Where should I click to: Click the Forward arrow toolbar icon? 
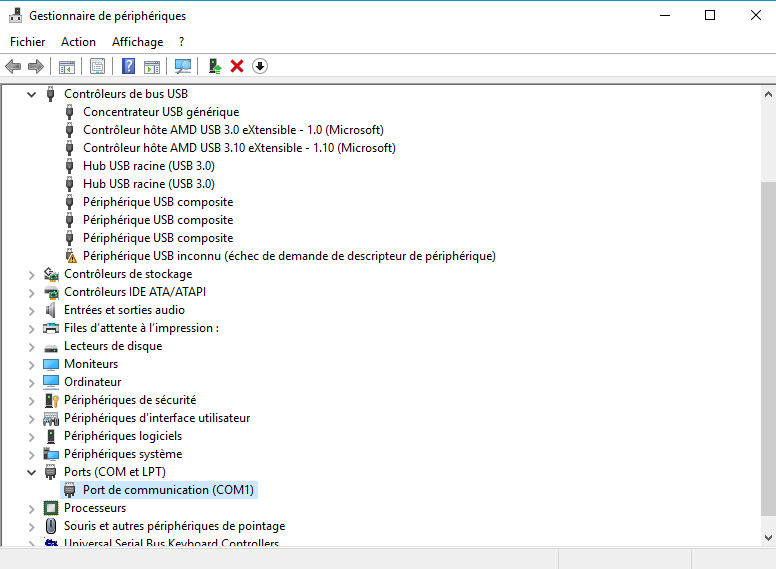(36, 66)
